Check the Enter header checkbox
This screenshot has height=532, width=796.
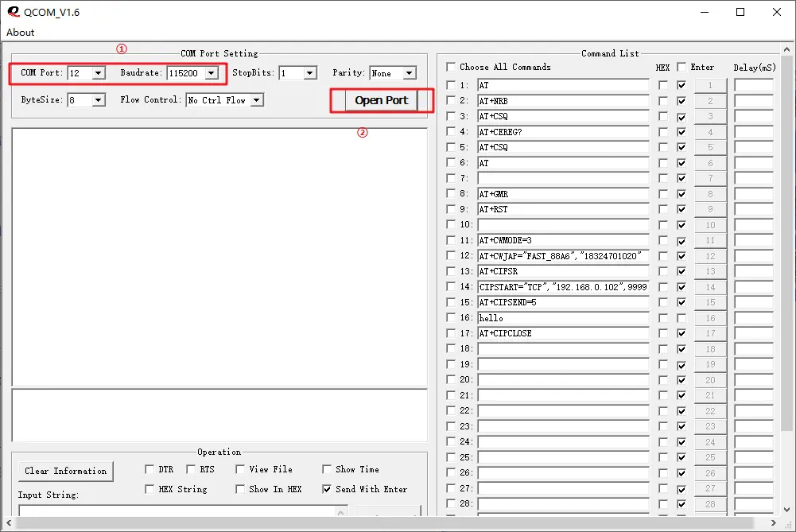click(681, 67)
